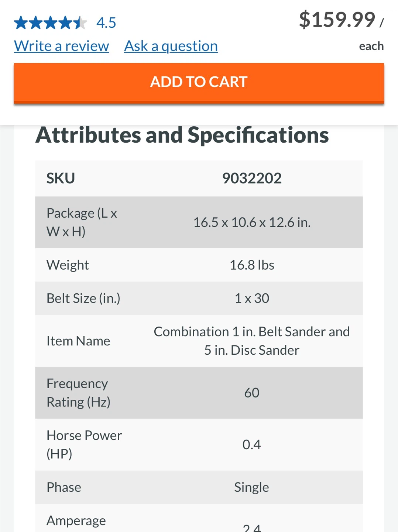Screen dimensions: 398x532
Task: Click the Package dimensions value
Action: (252, 222)
